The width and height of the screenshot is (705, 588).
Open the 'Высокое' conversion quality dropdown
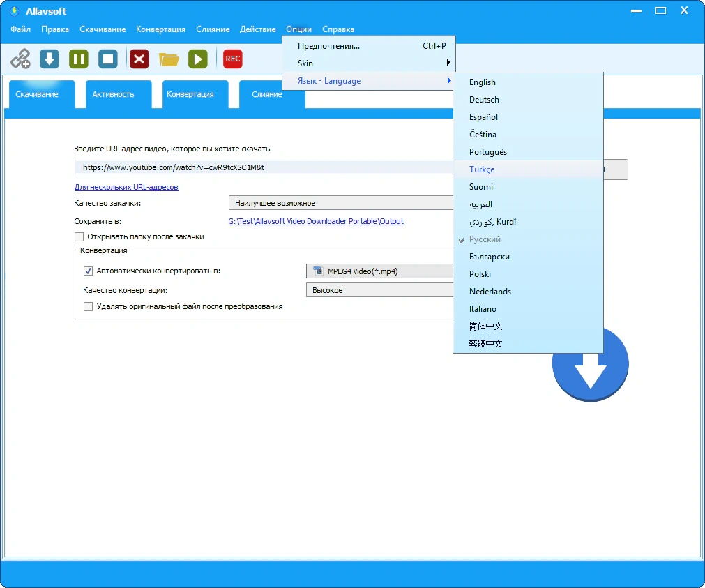(379, 290)
